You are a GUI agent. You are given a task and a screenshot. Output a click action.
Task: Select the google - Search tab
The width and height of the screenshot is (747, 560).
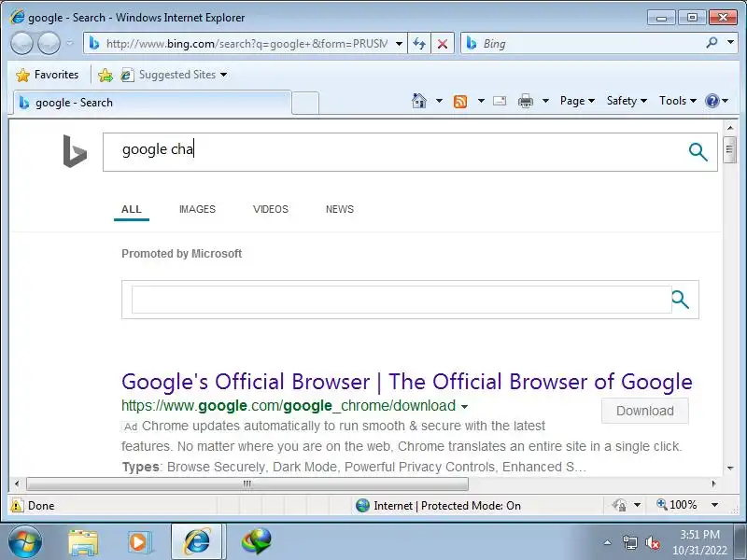pos(151,103)
